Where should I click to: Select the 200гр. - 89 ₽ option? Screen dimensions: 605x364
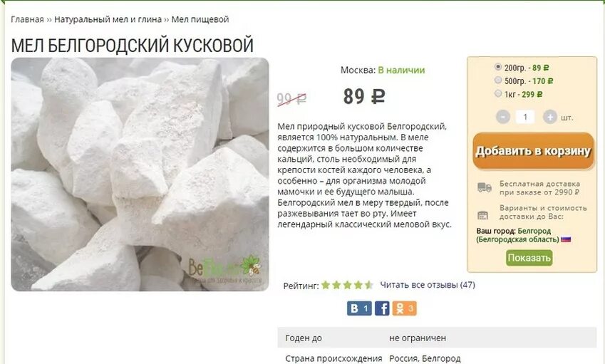pyautogui.click(x=498, y=67)
